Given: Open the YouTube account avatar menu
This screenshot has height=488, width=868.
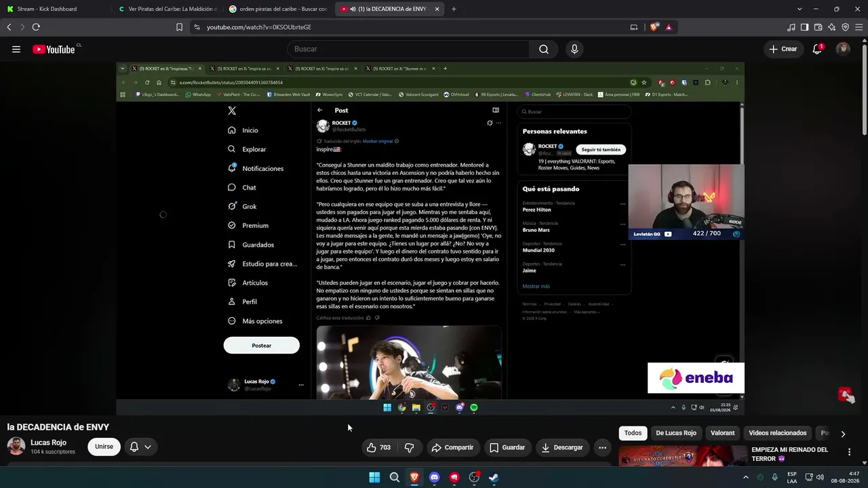Looking at the screenshot, I should 843,49.
